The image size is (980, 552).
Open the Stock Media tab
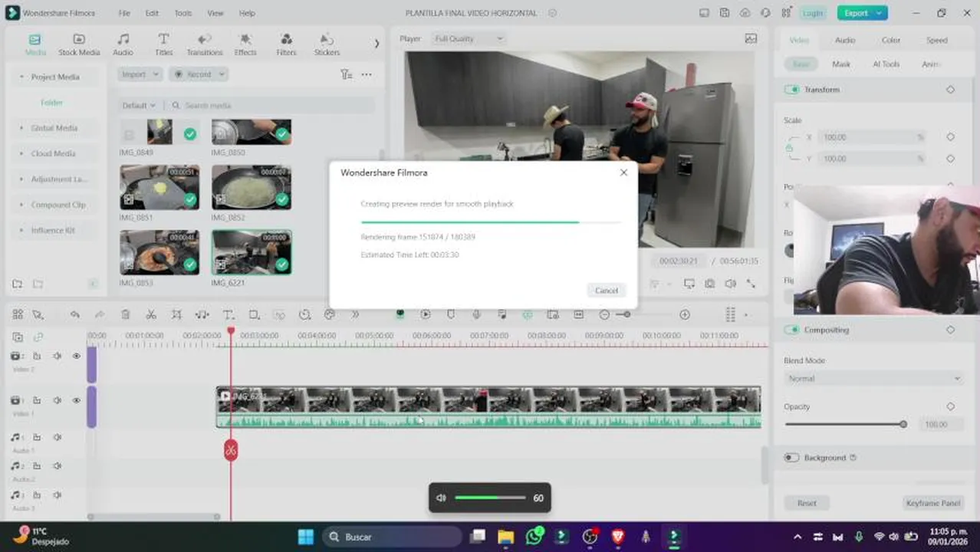(79, 44)
